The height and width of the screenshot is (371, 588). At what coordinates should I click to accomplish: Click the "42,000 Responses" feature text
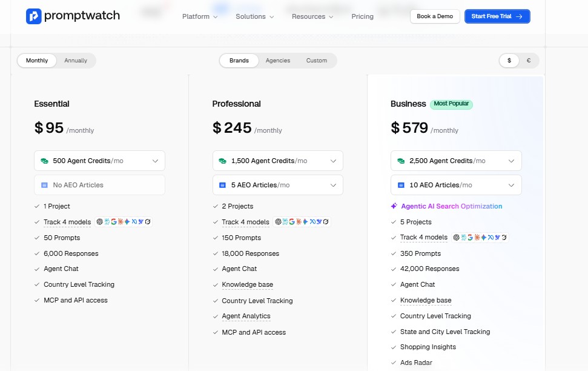[x=430, y=269]
